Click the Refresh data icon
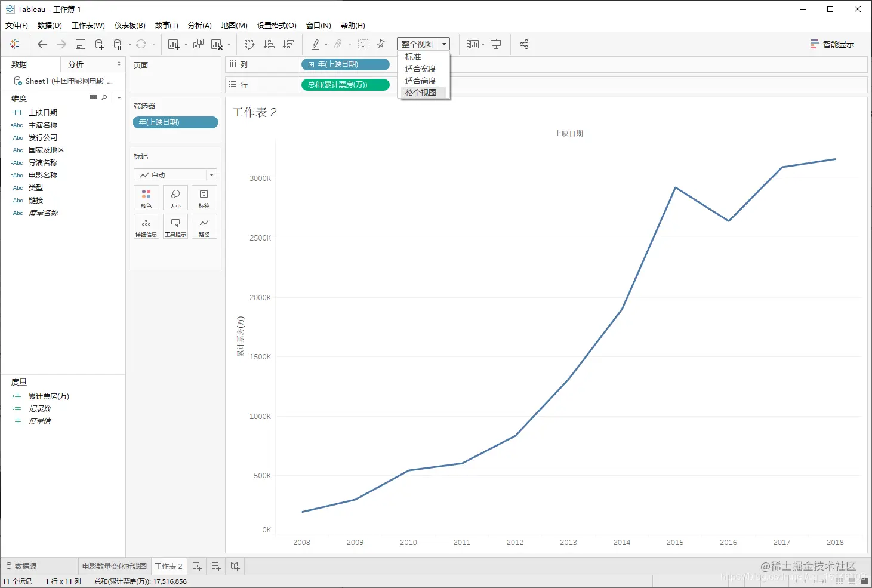This screenshot has width=872, height=588. [141, 44]
